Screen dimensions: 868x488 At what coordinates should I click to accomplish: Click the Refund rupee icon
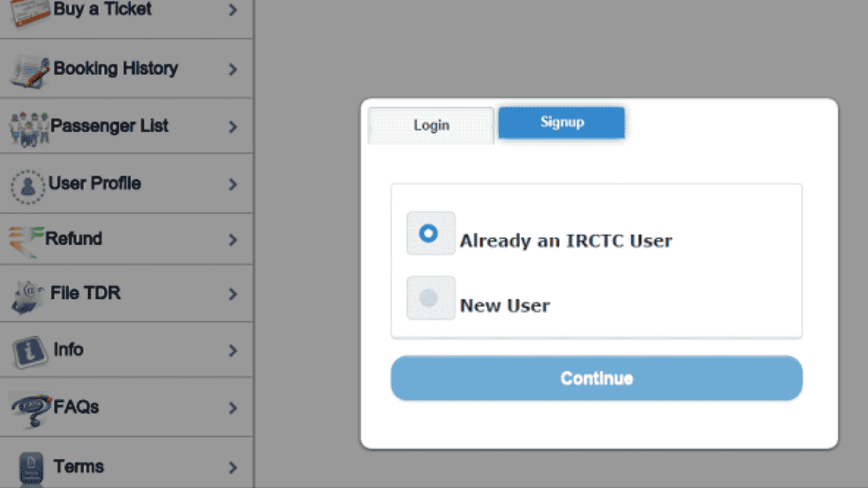click(x=26, y=241)
